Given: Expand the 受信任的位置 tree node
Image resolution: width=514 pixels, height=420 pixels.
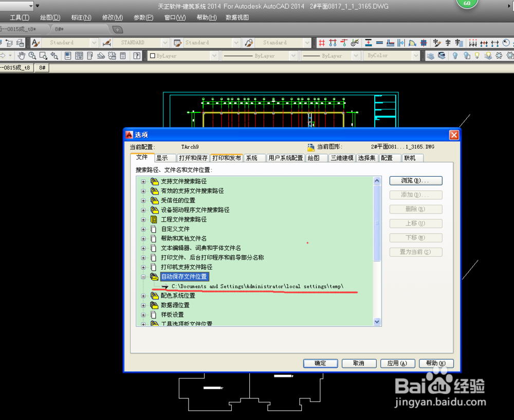Looking at the screenshot, I should (x=143, y=200).
